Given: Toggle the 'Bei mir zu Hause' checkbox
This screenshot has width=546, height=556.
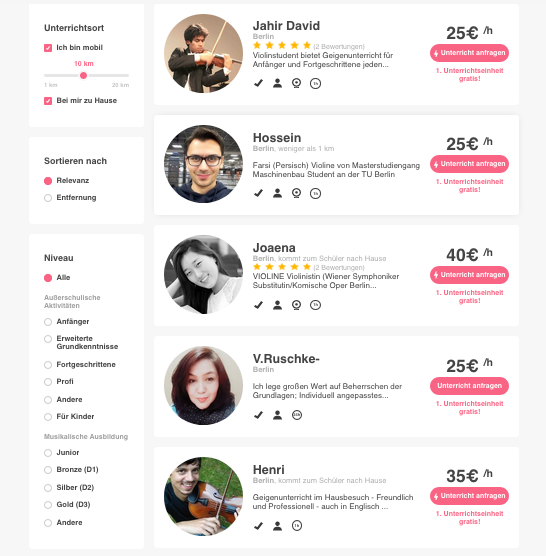Looking at the screenshot, I should [x=48, y=101].
